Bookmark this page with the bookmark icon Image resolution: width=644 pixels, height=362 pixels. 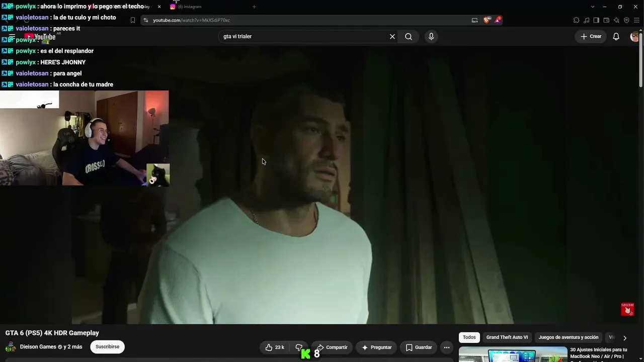point(133,20)
